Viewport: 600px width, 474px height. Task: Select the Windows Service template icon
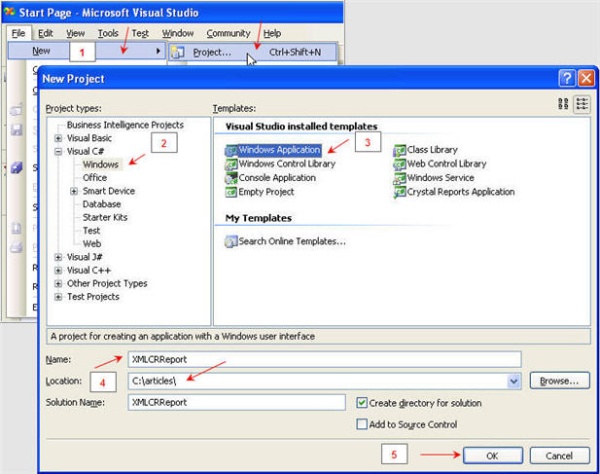tap(399, 178)
